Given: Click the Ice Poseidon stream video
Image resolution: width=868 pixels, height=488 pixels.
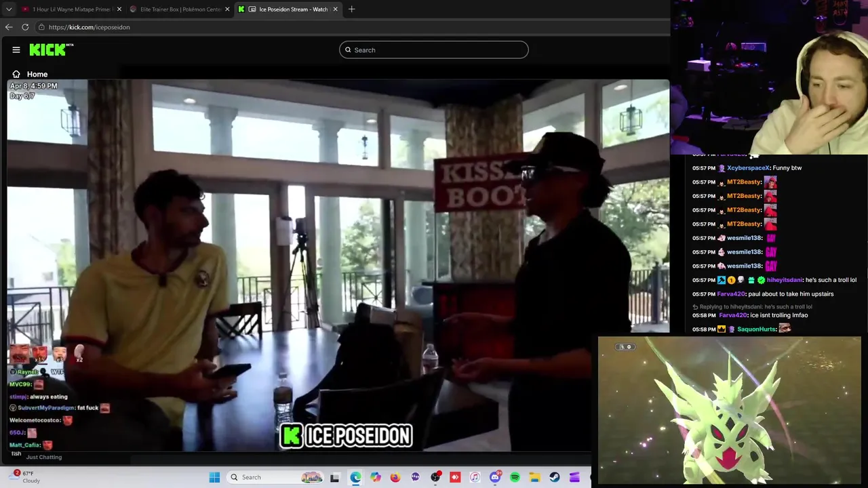Looking at the screenshot, I should tap(338, 266).
